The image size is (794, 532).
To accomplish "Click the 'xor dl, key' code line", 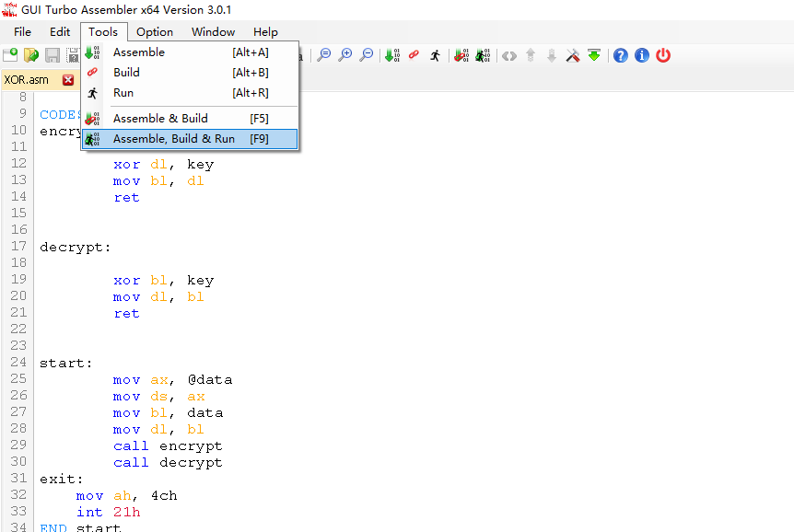I will 164,165.
